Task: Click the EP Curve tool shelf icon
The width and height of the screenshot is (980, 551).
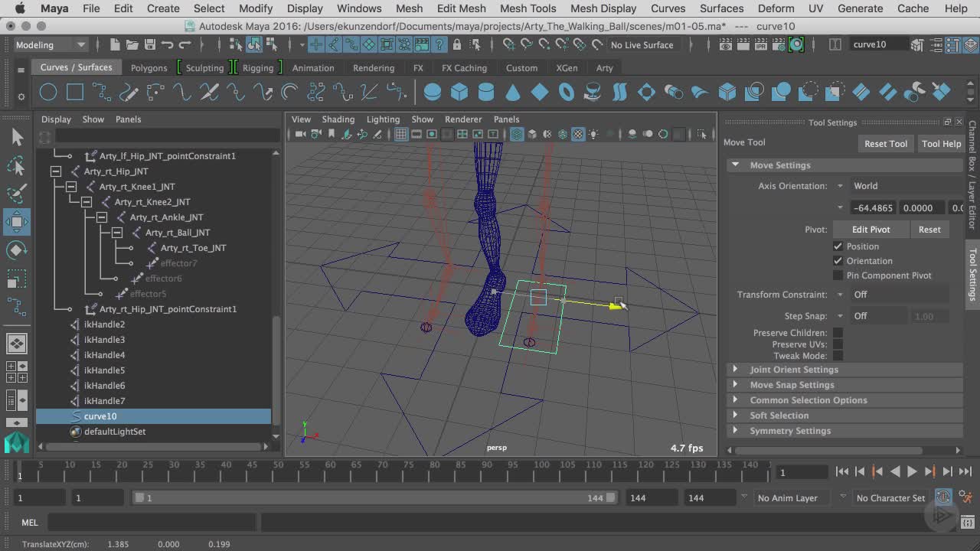Action: click(x=102, y=93)
